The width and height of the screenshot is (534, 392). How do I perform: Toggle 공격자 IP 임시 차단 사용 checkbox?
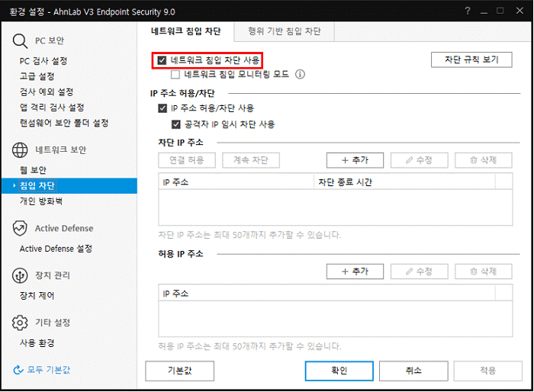pos(175,124)
